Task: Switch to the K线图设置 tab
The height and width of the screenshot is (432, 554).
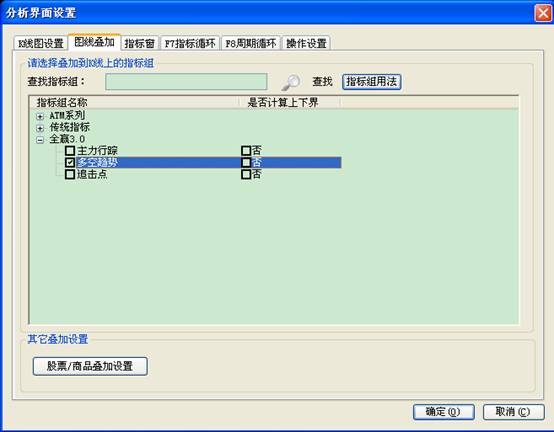Action: (41, 43)
